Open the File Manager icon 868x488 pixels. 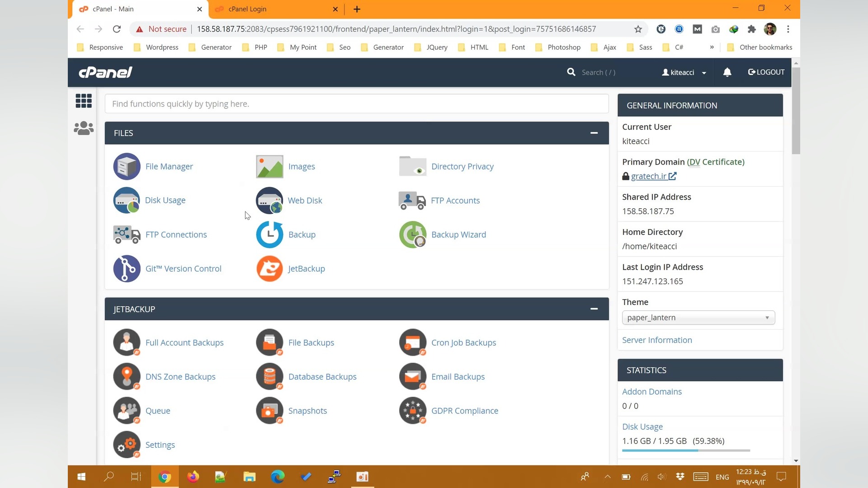[127, 166]
